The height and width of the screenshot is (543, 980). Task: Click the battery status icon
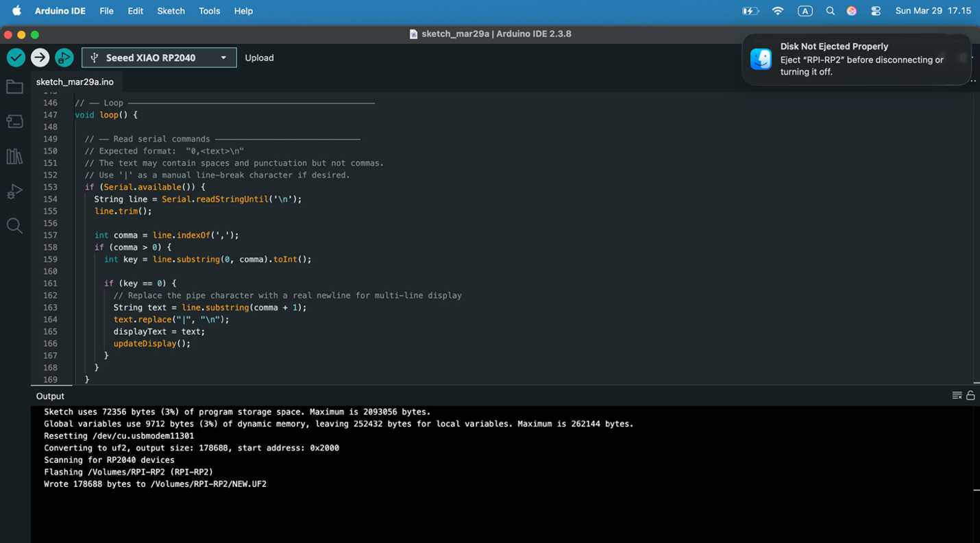750,11
